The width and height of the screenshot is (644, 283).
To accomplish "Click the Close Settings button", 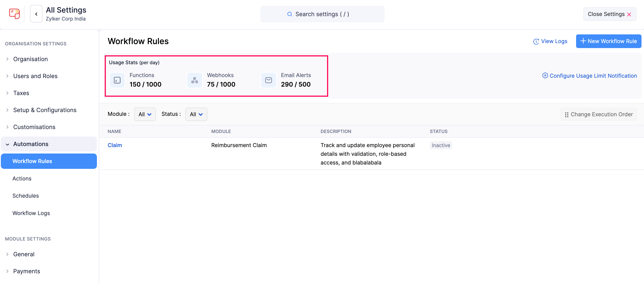I will pos(610,14).
